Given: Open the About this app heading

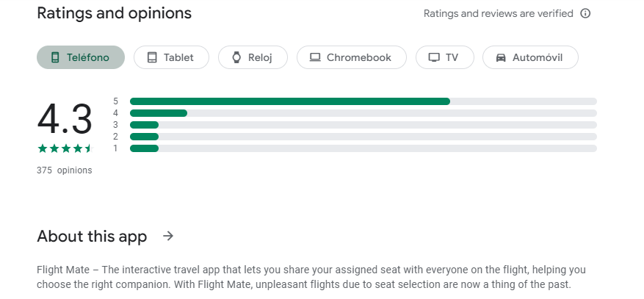Looking at the screenshot, I should point(92,237).
